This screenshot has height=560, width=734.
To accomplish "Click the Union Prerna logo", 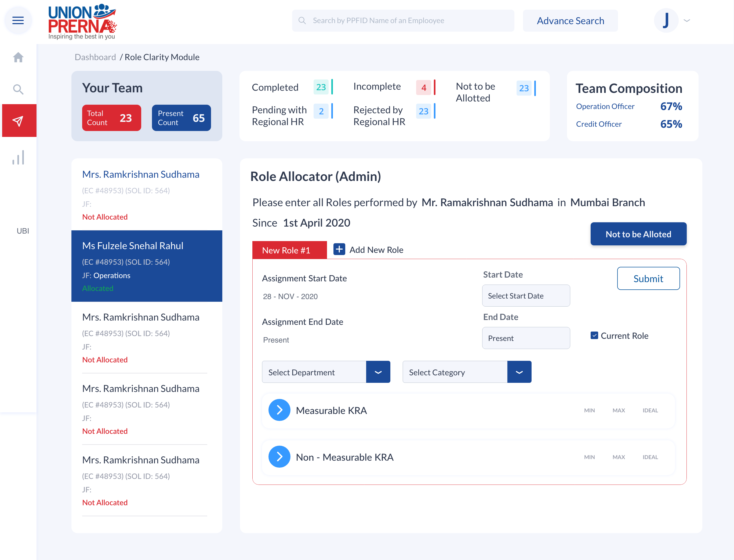I will coord(82,21).
